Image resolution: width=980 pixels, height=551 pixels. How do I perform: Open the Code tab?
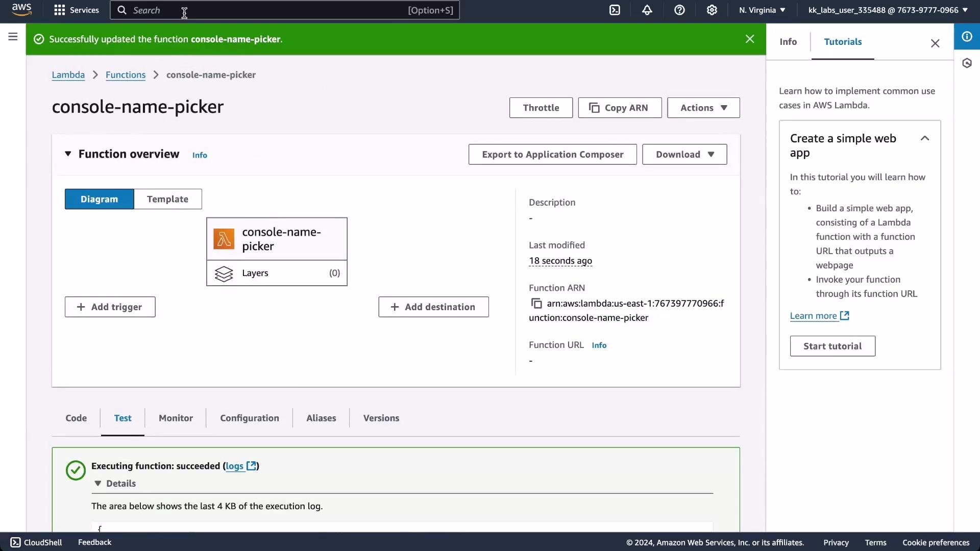(x=76, y=418)
